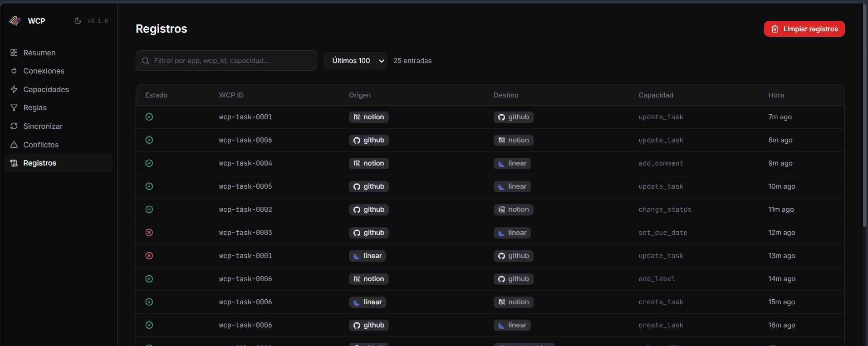Click success status icon in 14m ago row

tap(149, 279)
